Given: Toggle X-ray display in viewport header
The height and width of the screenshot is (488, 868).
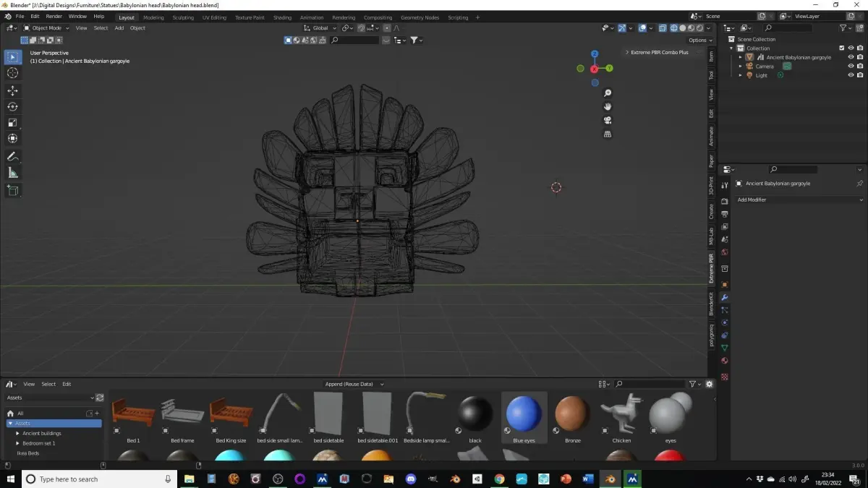Looking at the screenshot, I should click(663, 28).
